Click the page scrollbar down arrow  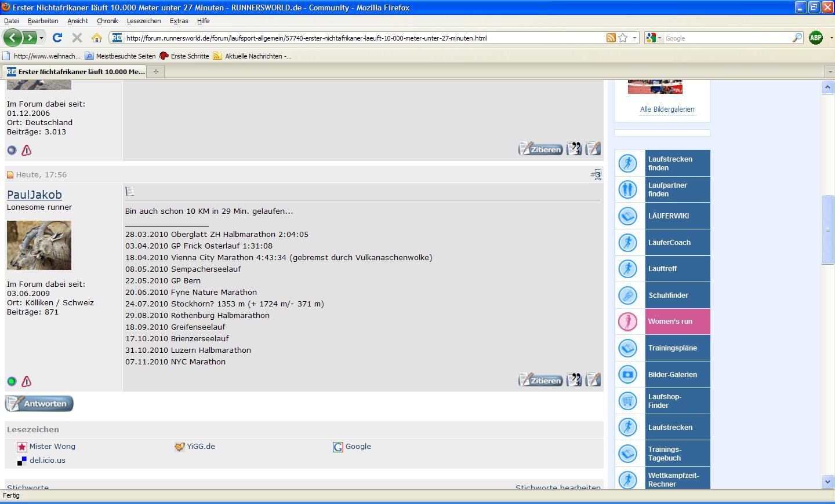tap(827, 481)
